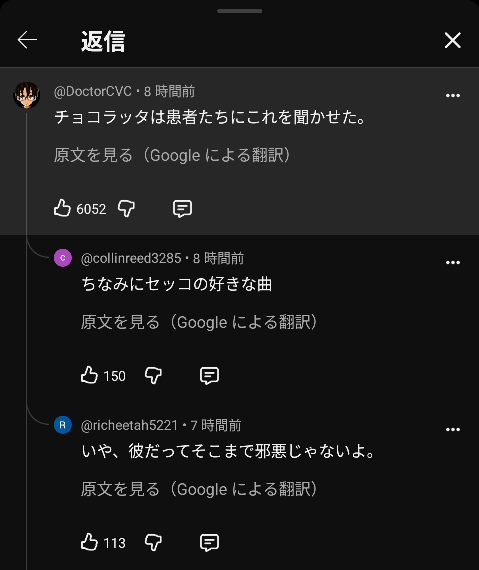Screen dimensions: 479x570
Task: Reply to the @DoctorCVC comment
Action: pos(182,209)
